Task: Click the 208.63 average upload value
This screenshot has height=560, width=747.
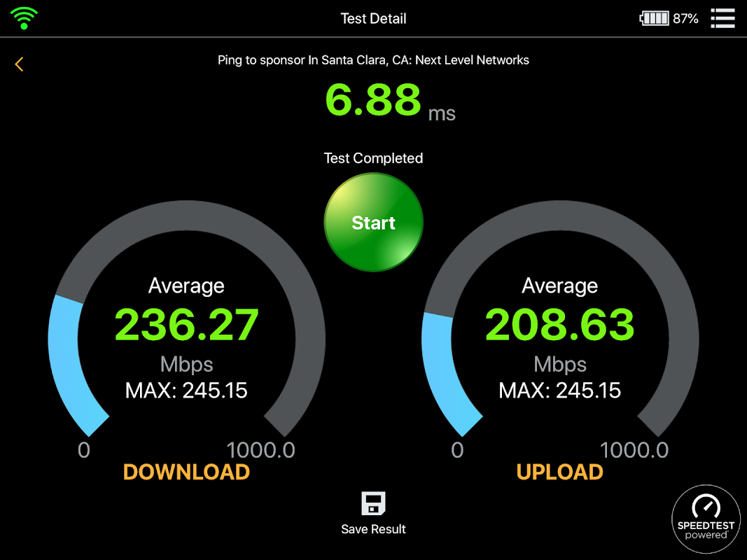Action: [560, 325]
